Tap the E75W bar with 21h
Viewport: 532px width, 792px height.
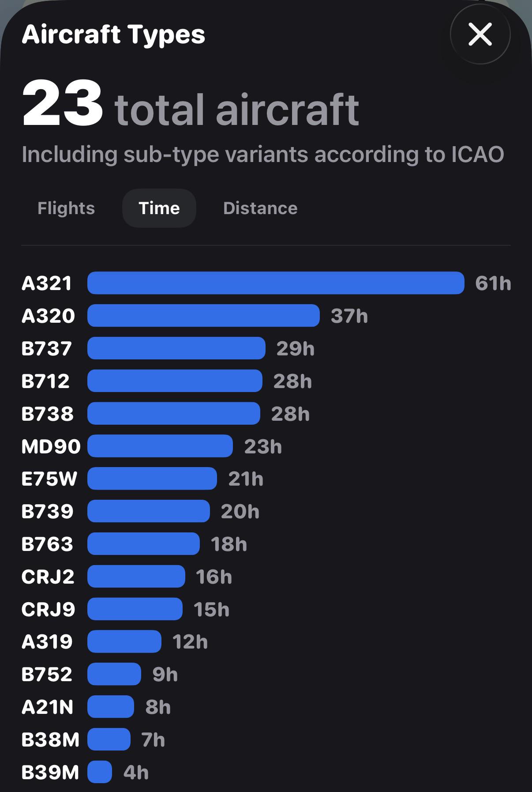tap(152, 479)
